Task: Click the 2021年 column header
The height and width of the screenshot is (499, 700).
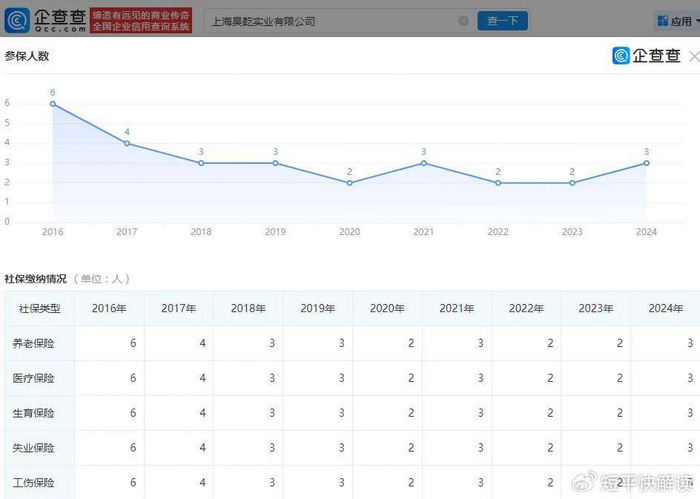Action: [457, 309]
